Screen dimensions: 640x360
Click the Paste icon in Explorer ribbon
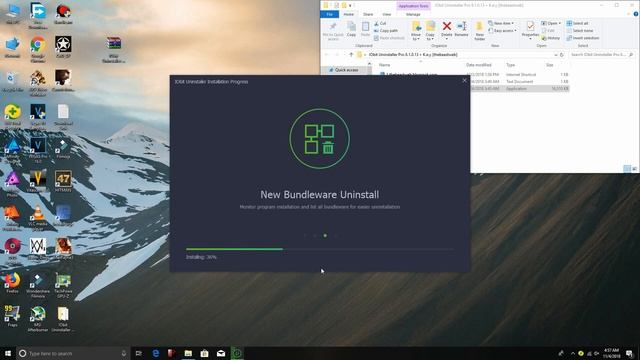tap(365, 29)
